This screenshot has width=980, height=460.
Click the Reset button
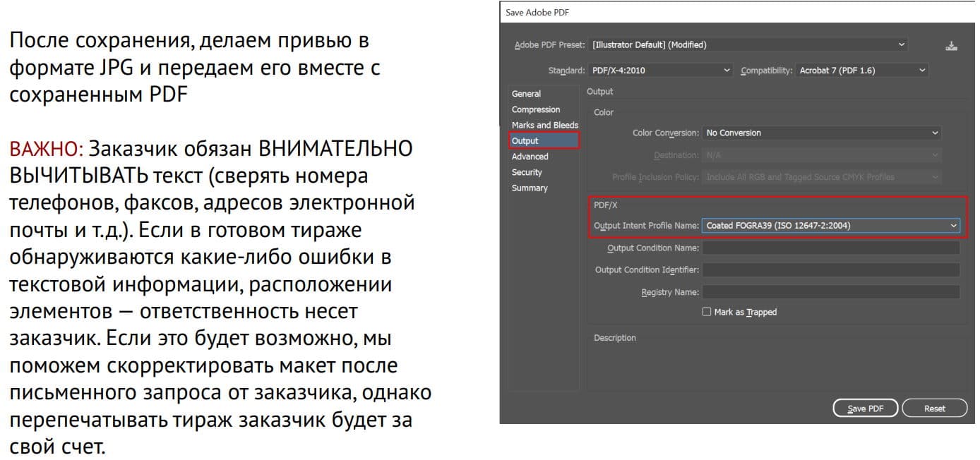point(935,408)
